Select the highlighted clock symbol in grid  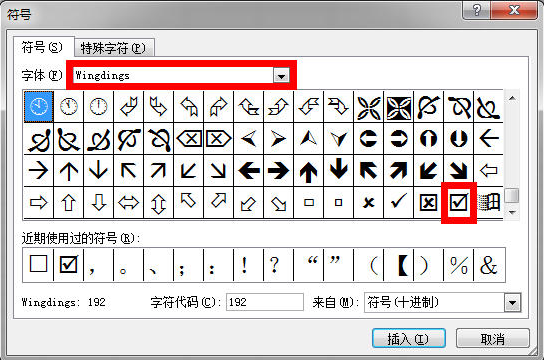coord(39,107)
